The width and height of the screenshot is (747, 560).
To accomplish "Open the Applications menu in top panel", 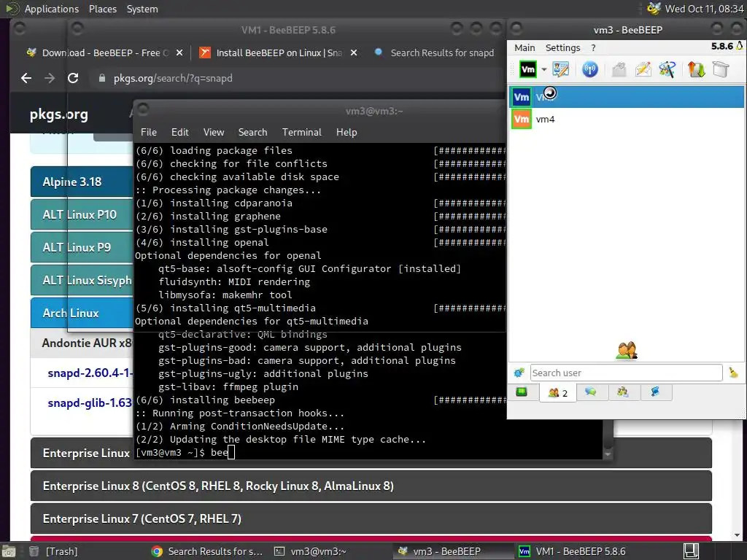I will [x=52, y=9].
